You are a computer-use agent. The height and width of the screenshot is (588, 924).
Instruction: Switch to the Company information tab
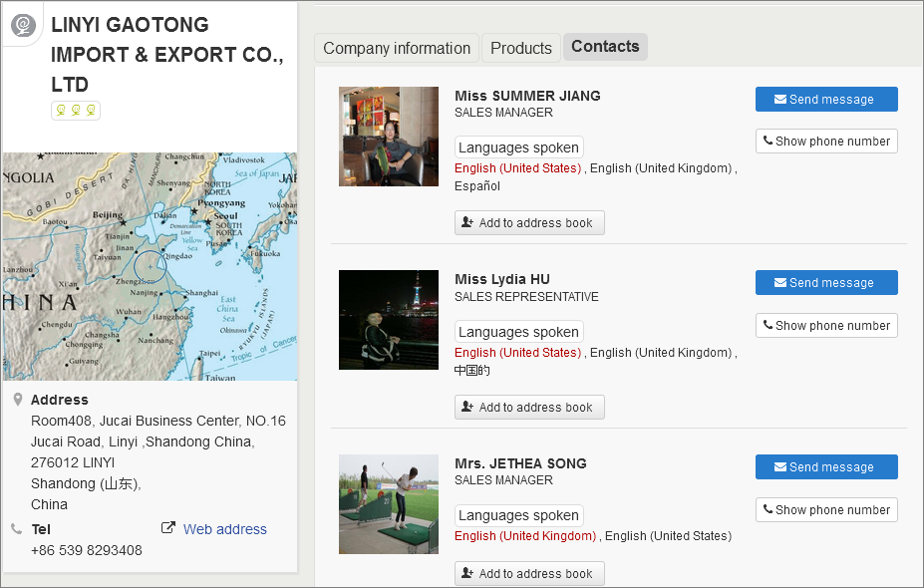397,48
